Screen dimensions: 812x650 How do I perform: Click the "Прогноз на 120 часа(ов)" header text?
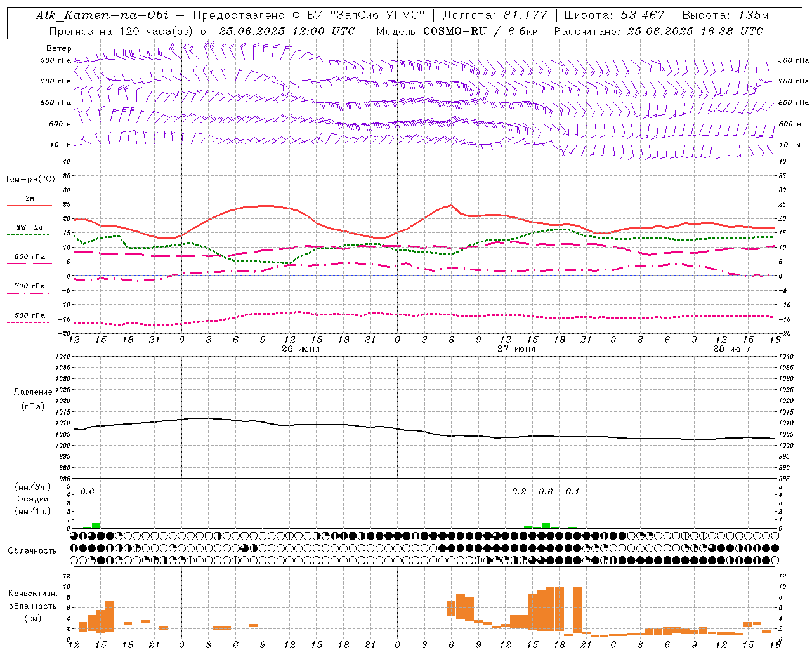tap(122, 31)
